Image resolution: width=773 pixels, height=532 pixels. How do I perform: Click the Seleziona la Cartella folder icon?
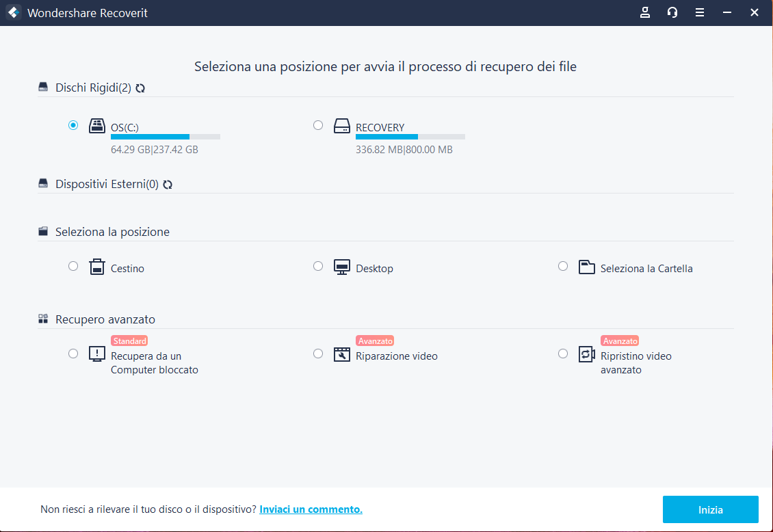(x=587, y=267)
